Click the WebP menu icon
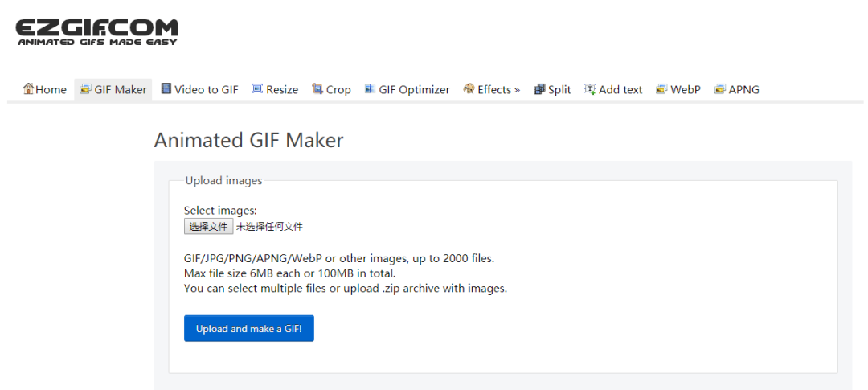868x390 pixels. 661,89
